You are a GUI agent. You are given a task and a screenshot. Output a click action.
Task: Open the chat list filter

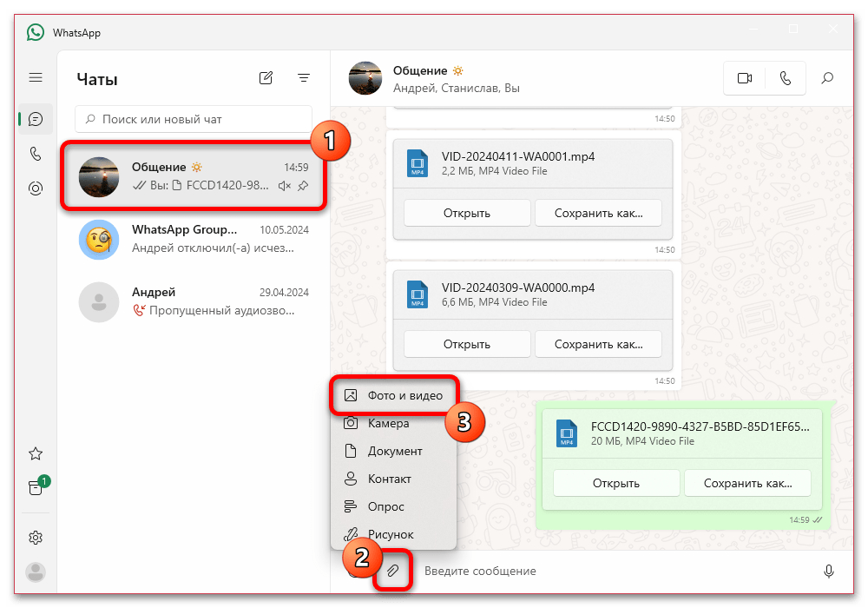(303, 78)
